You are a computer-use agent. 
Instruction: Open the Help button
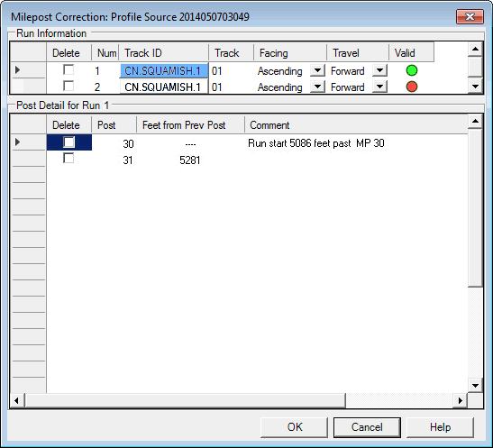(440, 427)
